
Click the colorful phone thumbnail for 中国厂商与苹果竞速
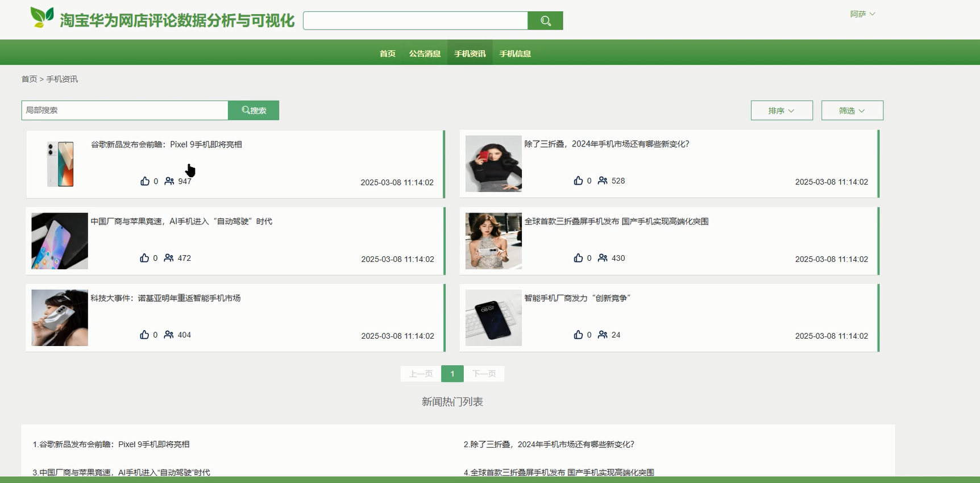tap(60, 241)
